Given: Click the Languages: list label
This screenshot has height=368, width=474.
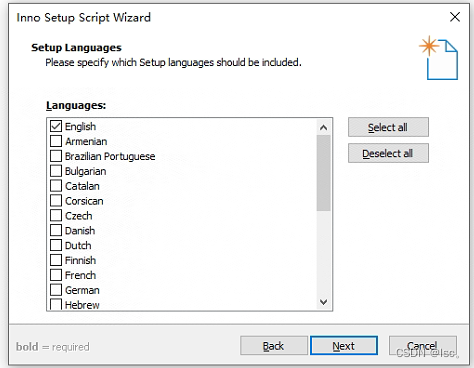Looking at the screenshot, I should (76, 105).
